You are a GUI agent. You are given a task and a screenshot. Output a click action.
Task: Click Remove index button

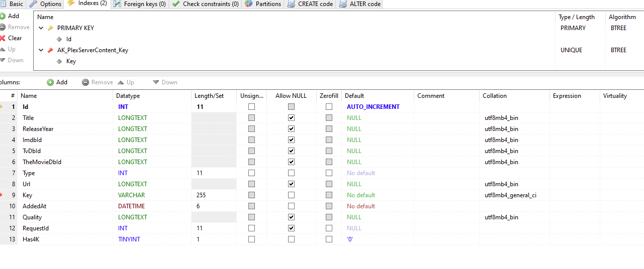click(15, 27)
